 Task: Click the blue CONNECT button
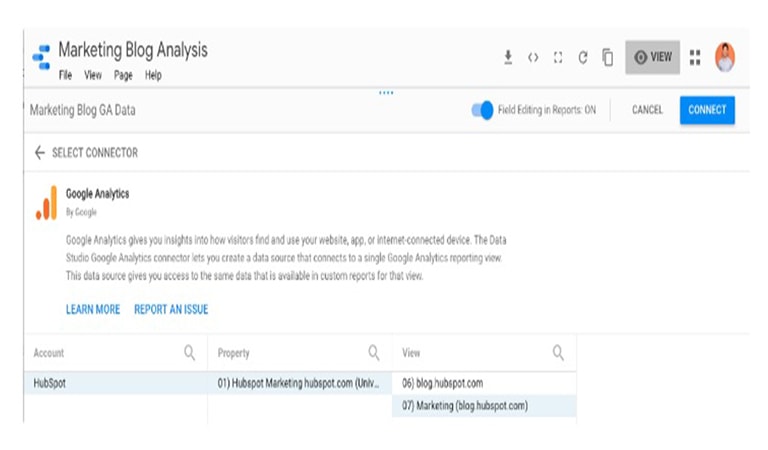pos(707,110)
